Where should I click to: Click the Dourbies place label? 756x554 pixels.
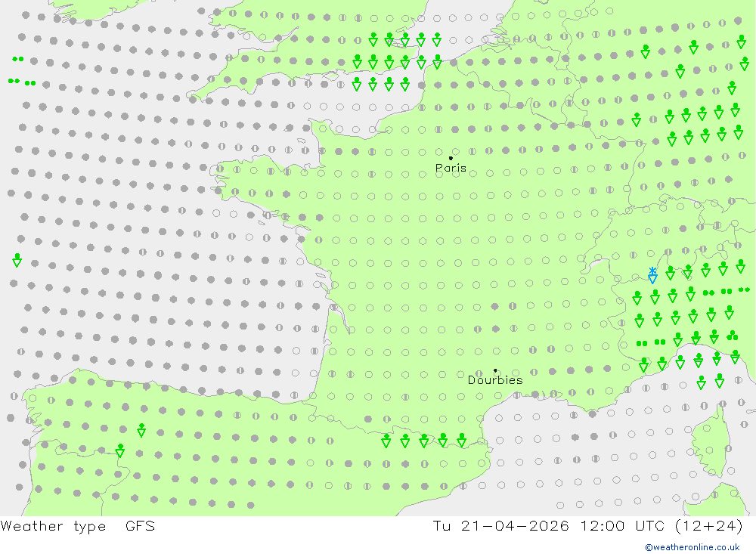tap(495, 380)
